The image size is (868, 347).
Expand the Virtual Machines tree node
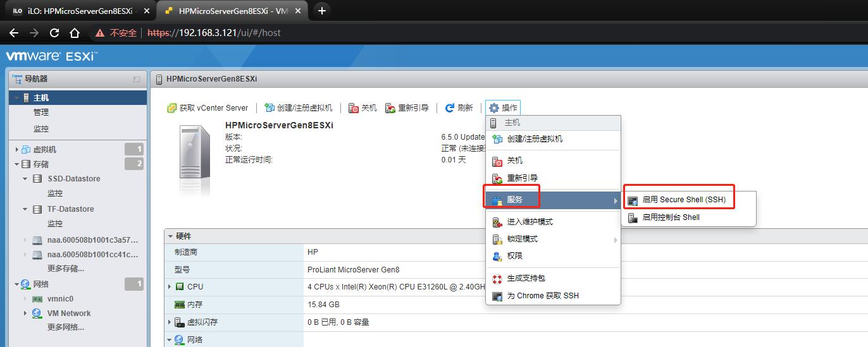coord(16,150)
